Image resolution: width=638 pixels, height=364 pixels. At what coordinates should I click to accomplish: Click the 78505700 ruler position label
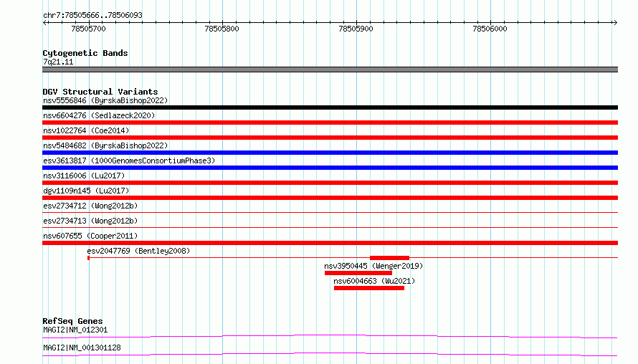point(88,29)
